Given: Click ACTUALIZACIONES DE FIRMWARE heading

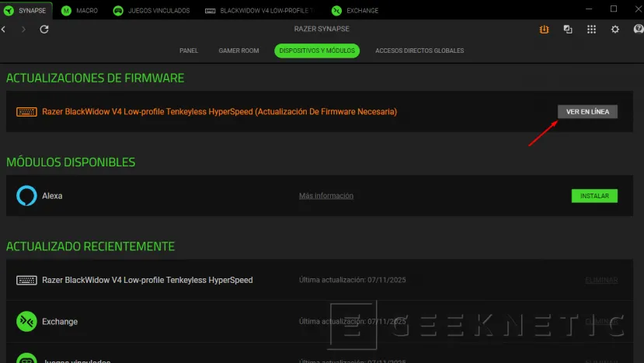Looking at the screenshot, I should [96, 78].
